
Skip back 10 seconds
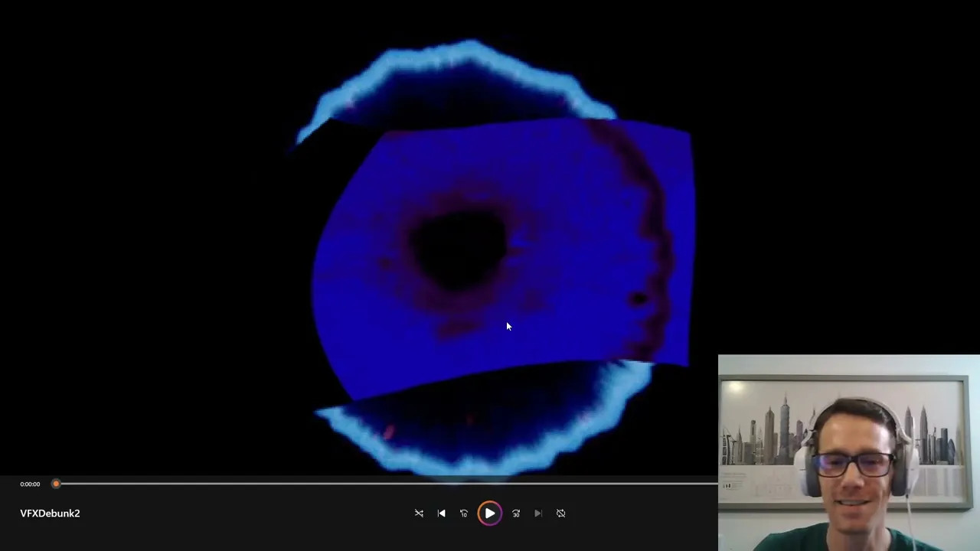(464, 514)
